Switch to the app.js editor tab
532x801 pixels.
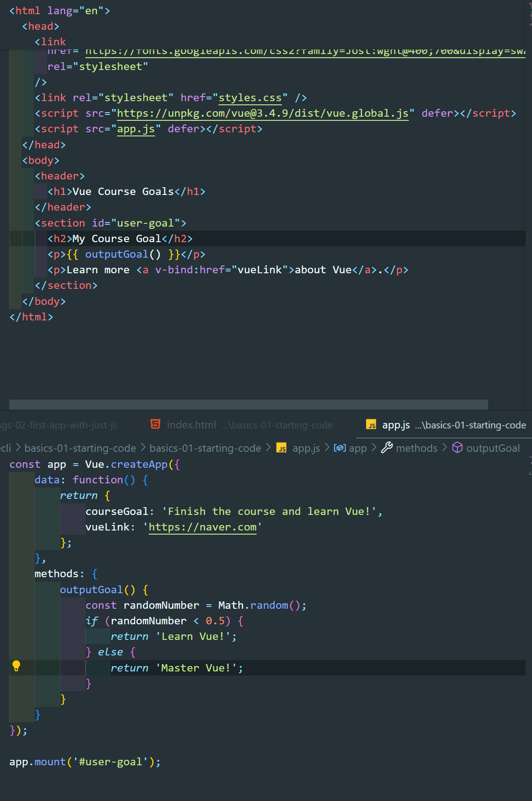(x=446, y=425)
